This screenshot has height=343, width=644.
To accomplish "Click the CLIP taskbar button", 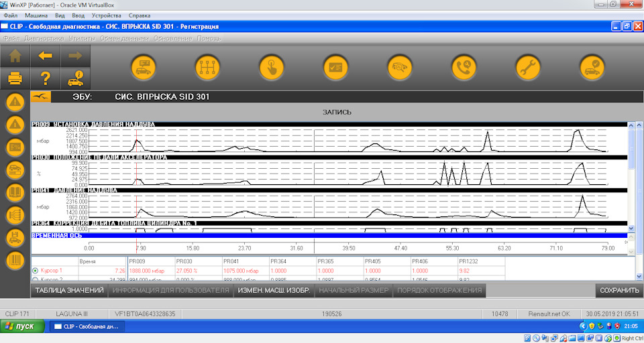I will pyautogui.click(x=87, y=327).
